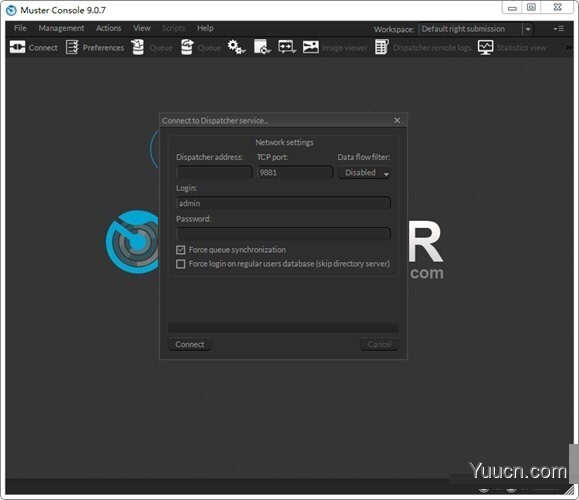Open the Image viewer icon

pyautogui.click(x=311, y=47)
